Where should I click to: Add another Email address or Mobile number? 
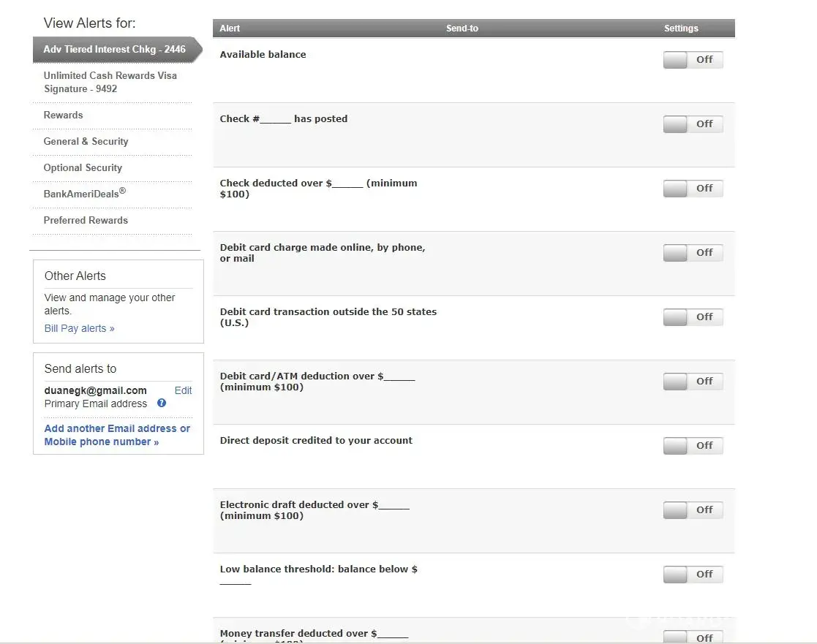117,435
